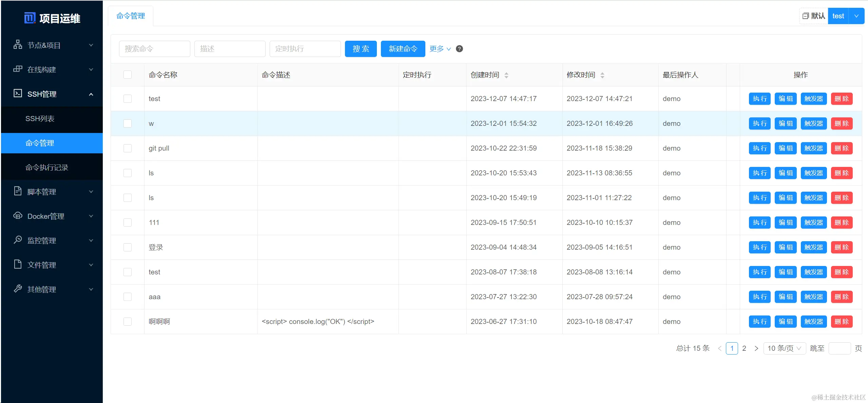Viewport: 868px width, 403px height.
Task: Select 命令管理 in the sidebar
Action: (x=52, y=143)
